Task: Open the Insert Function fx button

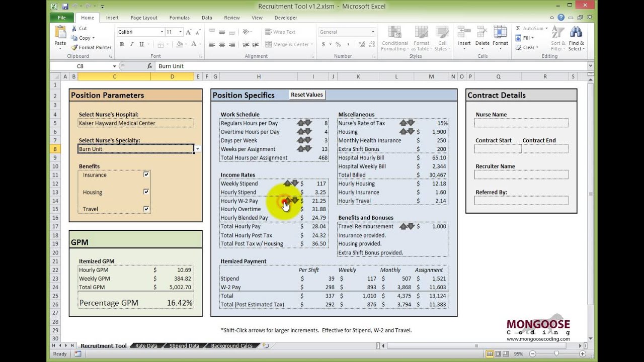Action: 149,66
